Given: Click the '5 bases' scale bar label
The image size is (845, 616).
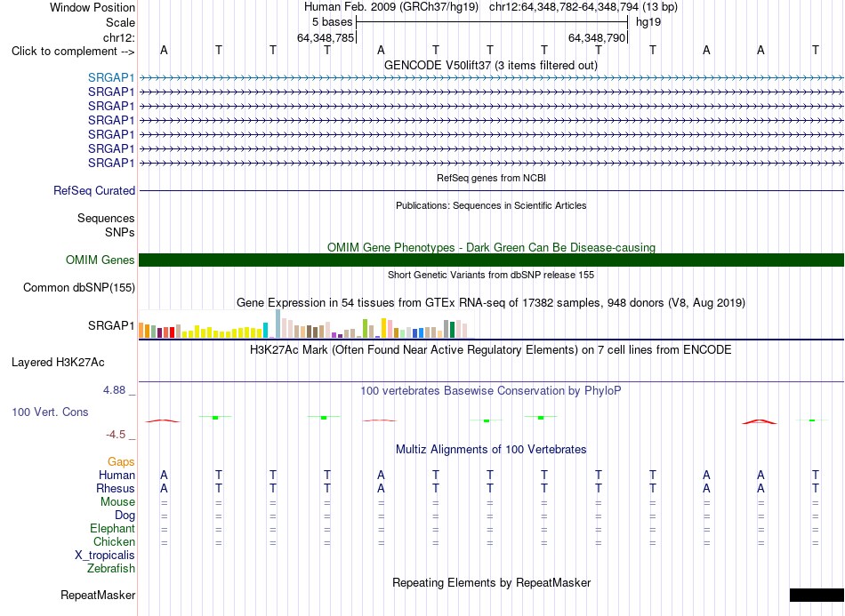Looking at the screenshot, I should [332, 22].
